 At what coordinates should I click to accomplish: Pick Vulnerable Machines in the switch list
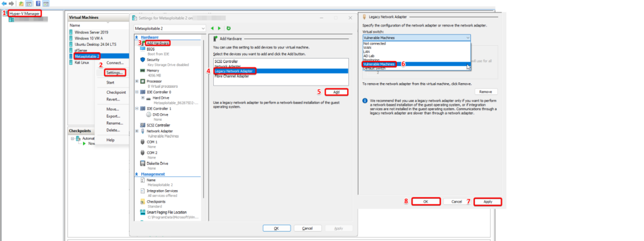tap(416, 64)
